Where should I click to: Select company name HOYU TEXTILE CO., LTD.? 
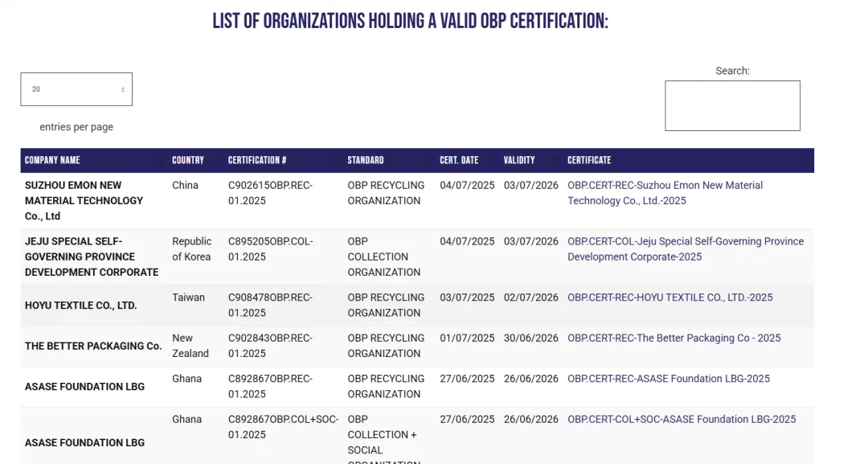(81, 305)
